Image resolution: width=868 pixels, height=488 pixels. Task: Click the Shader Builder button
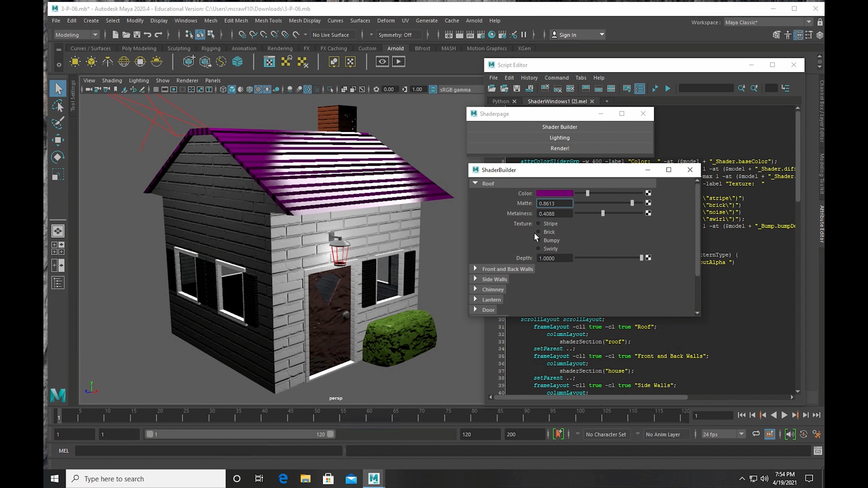pos(560,127)
